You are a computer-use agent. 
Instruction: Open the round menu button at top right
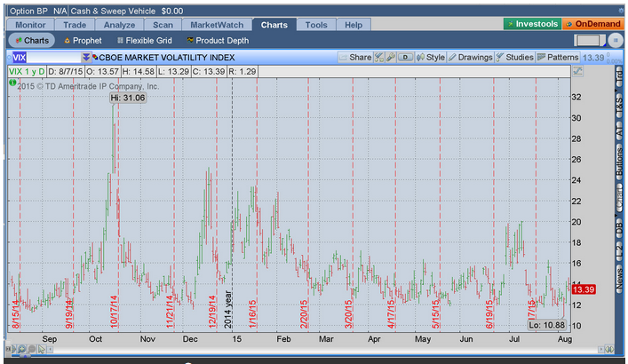point(616,40)
